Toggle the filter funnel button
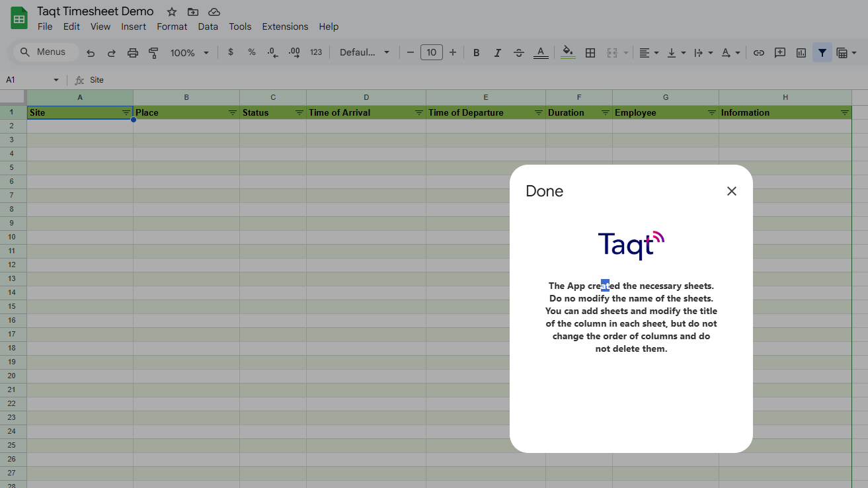868x488 pixels. (822, 52)
